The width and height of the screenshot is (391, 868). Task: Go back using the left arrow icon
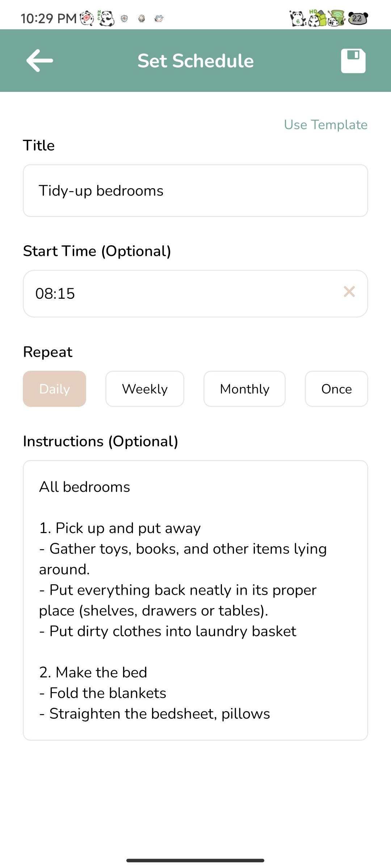(40, 61)
